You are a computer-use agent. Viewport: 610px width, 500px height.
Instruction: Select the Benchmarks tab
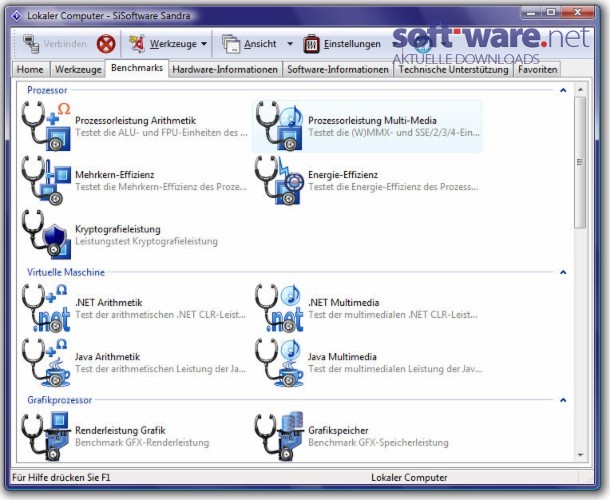pos(137,68)
